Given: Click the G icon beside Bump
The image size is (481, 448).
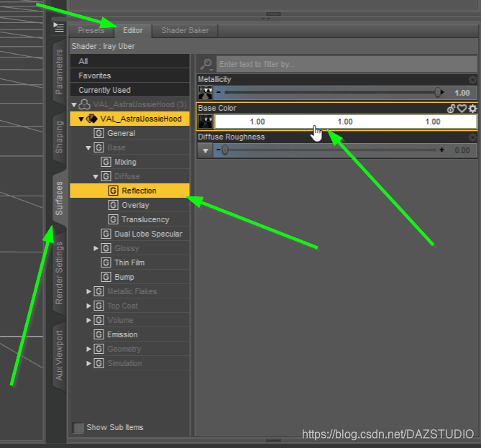Looking at the screenshot, I should tap(106, 277).
